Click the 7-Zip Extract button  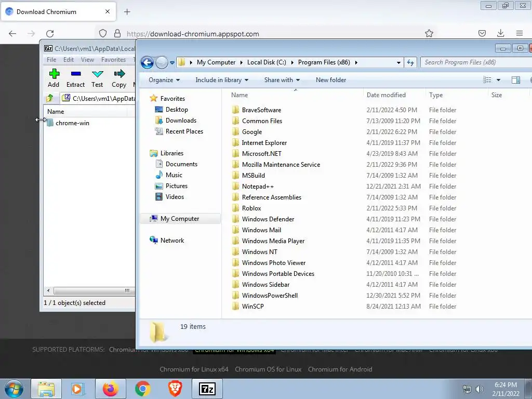coord(75,78)
